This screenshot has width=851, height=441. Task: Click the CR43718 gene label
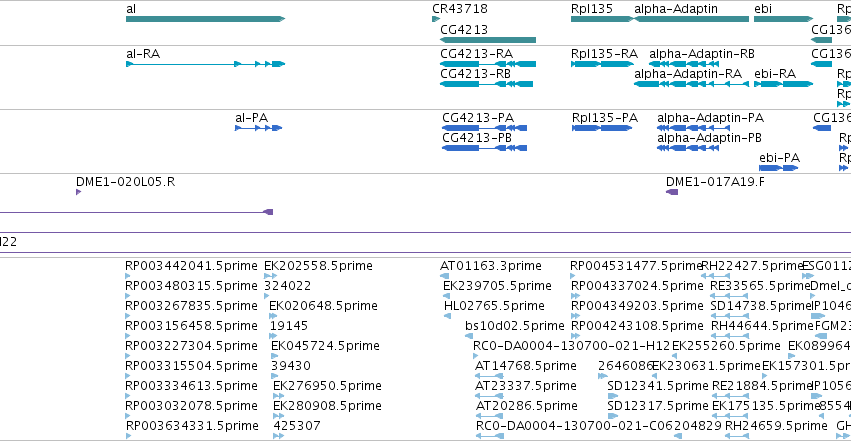(460, 9)
